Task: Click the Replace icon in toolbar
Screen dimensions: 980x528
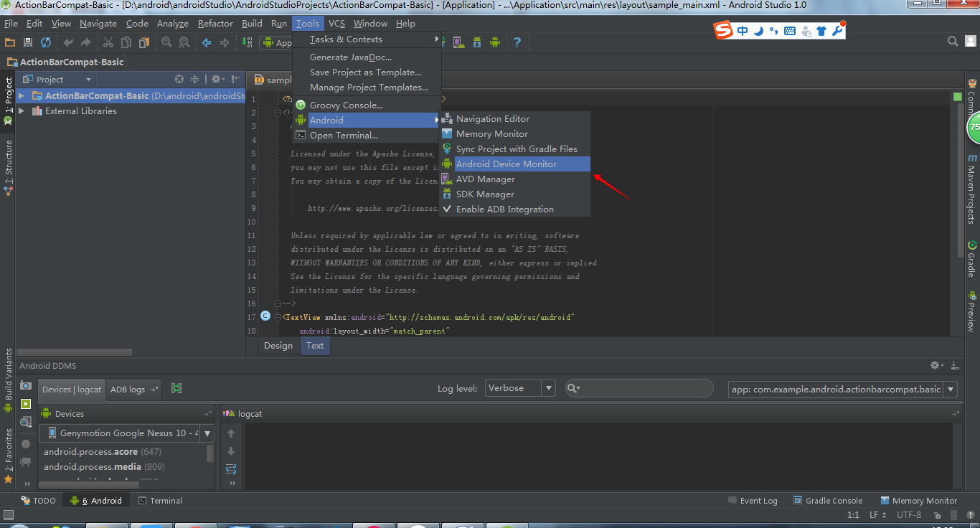Action: click(x=184, y=43)
